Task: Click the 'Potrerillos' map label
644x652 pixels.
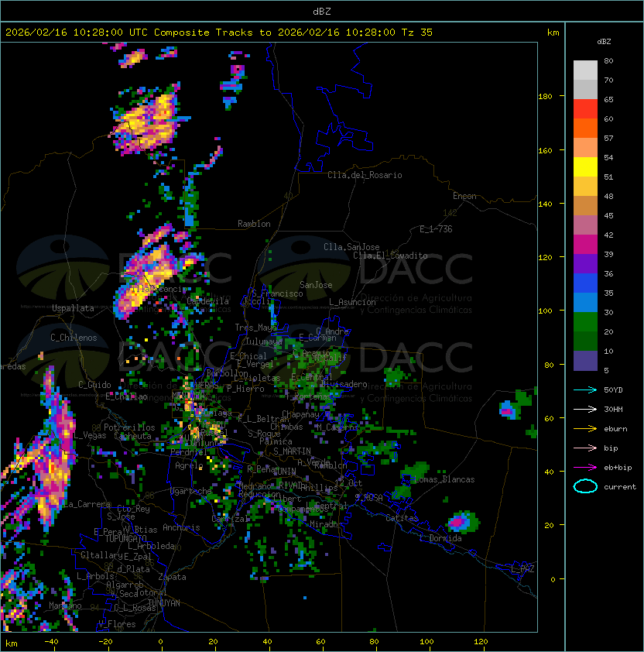Action: 129,427
